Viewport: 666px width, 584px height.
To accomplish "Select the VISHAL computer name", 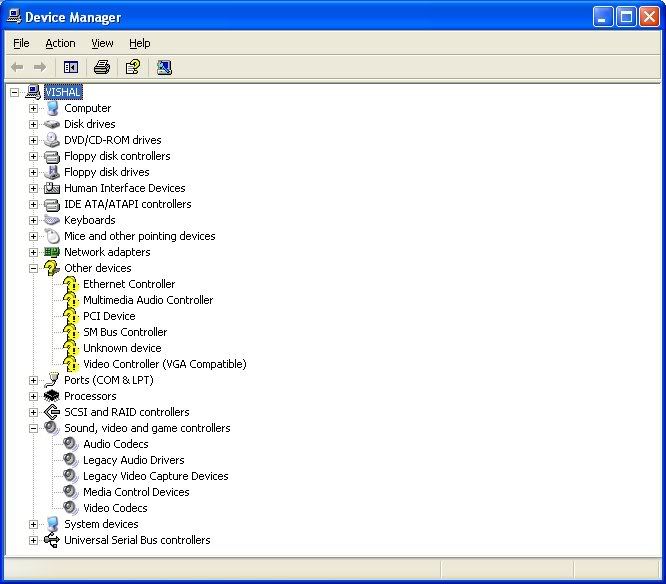I will [x=63, y=92].
